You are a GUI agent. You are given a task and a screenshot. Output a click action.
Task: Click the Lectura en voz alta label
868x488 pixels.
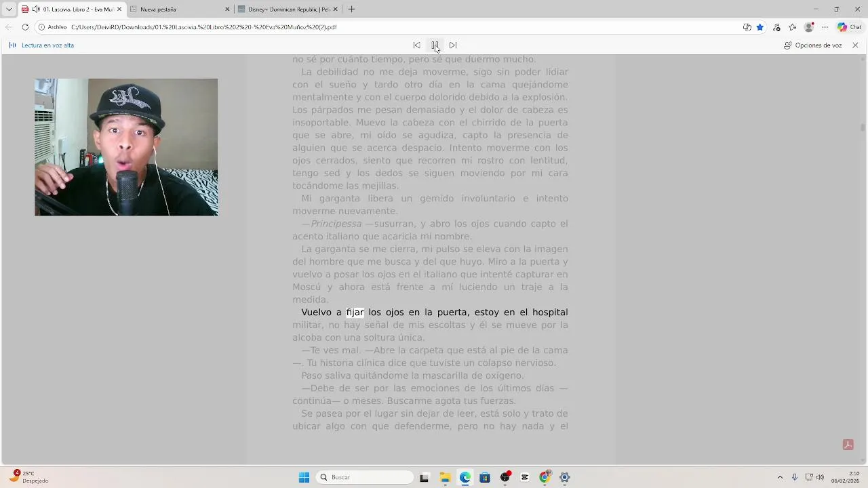pos(47,45)
